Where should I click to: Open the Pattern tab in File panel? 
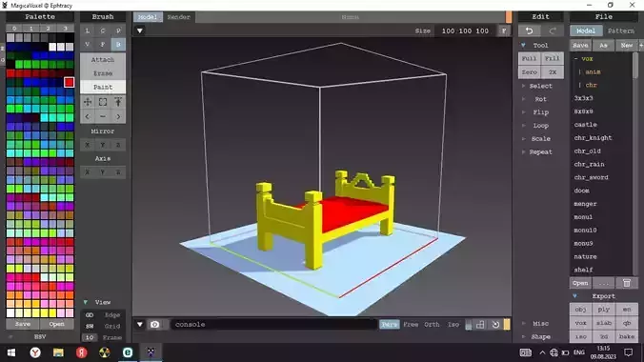coord(620,30)
